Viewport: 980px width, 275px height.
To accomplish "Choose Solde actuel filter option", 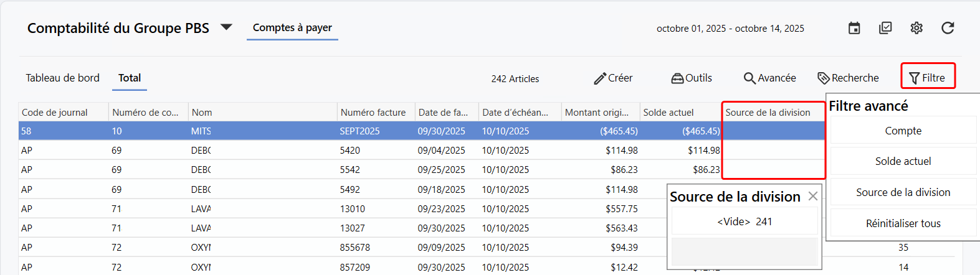I will pos(903,161).
